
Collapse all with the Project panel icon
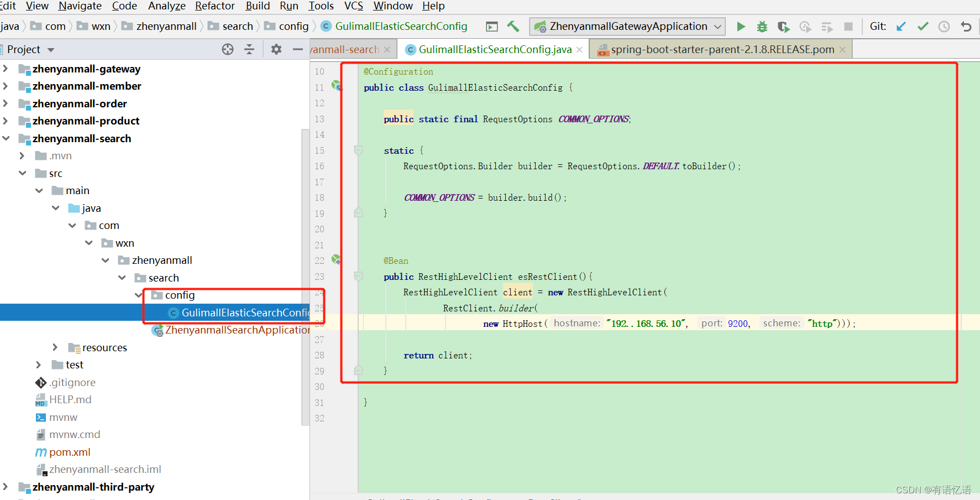(x=249, y=49)
